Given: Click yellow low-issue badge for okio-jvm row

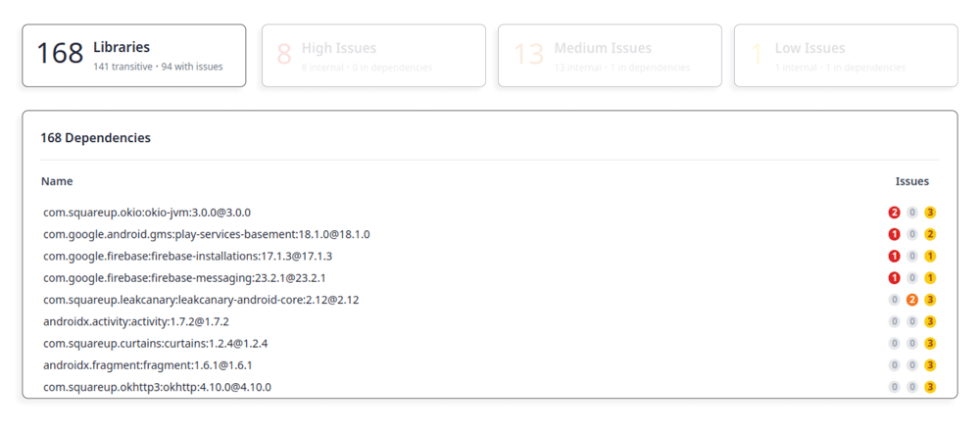Looking at the screenshot, I should click(930, 213).
